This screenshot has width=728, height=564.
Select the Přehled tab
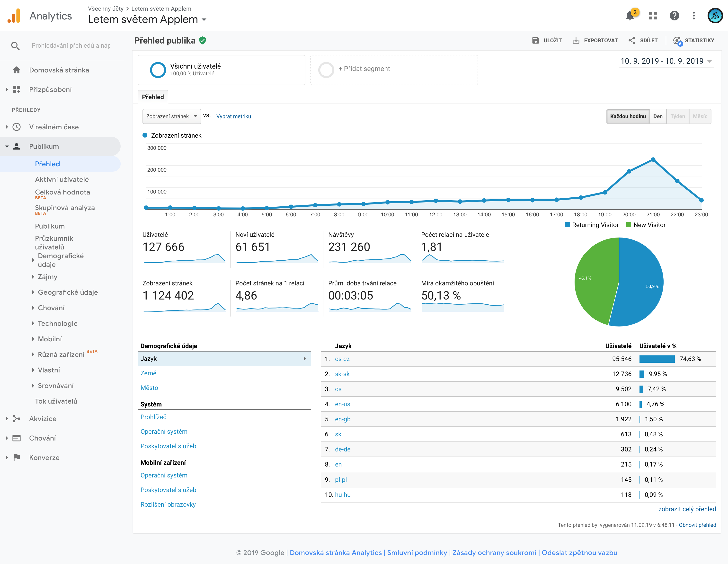click(153, 97)
